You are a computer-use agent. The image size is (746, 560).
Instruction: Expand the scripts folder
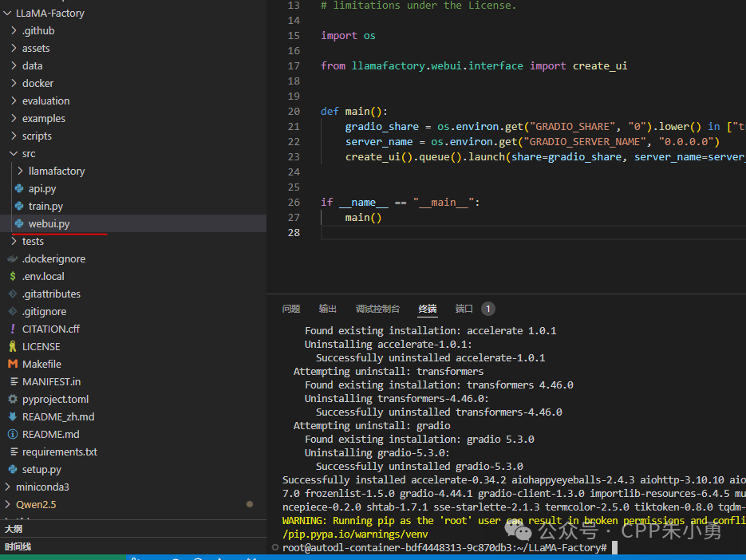14,136
